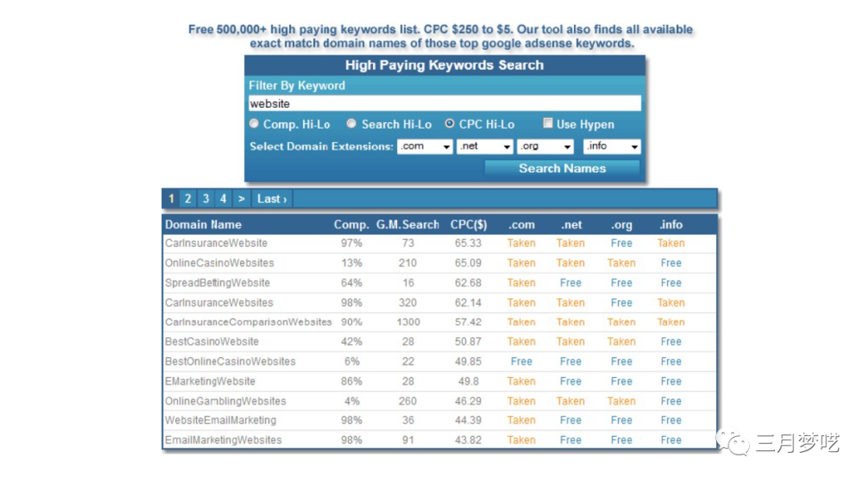Jump to results page 3
This screenshot has width=868, height=481.
[206, 199]
